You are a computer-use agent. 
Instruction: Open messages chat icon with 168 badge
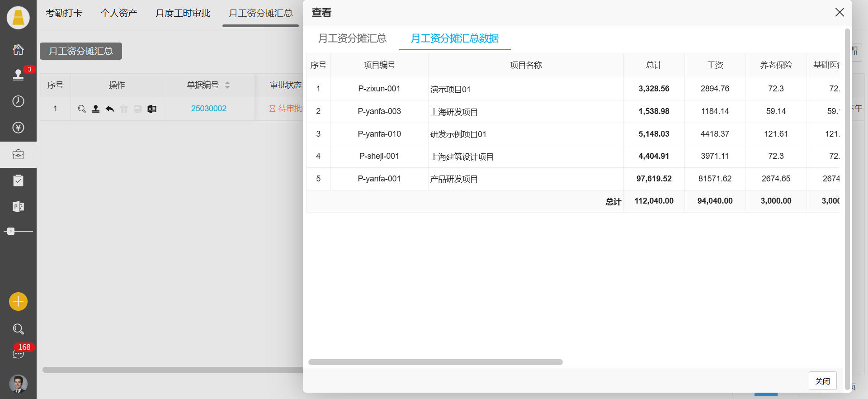tap(18, 354)
